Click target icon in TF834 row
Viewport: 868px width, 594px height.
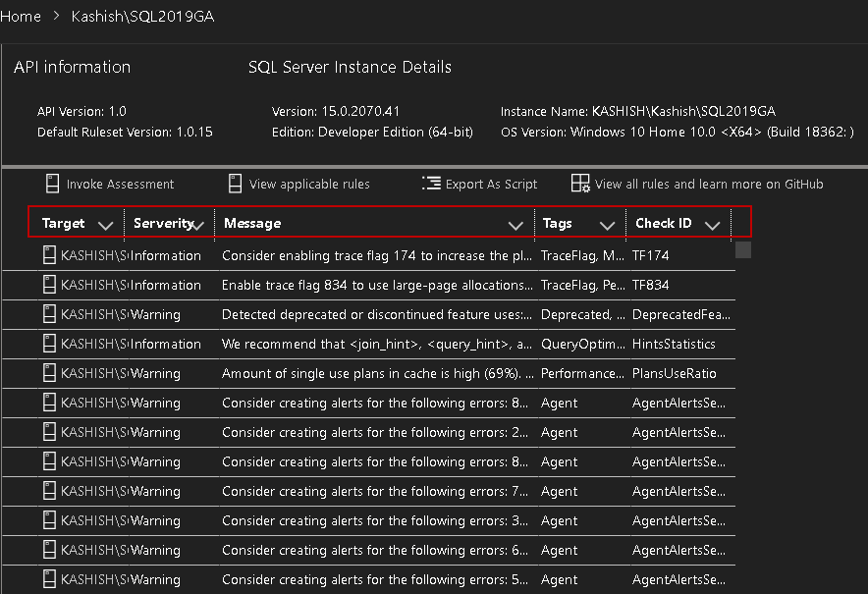pos(49,285)
